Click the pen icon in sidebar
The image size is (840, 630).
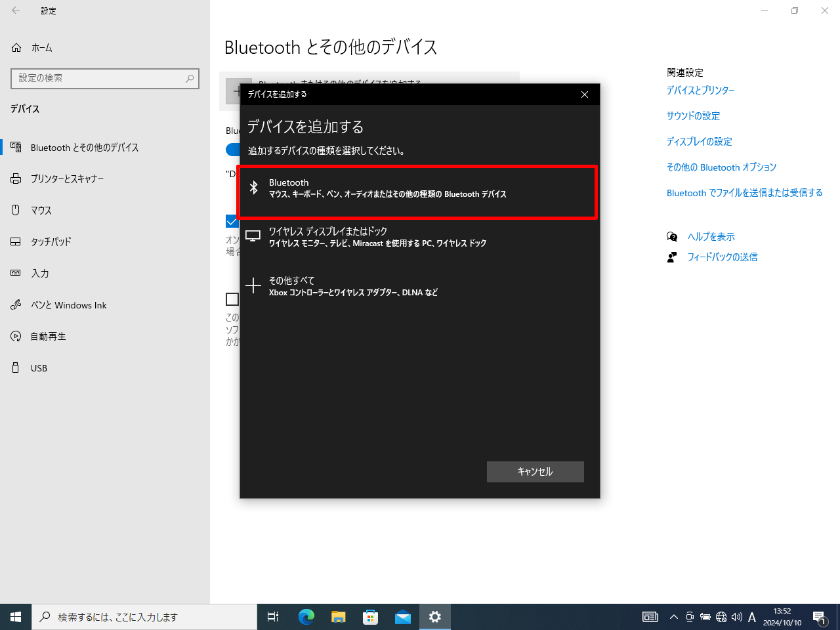pyautogui.click(x=16, y=304)
